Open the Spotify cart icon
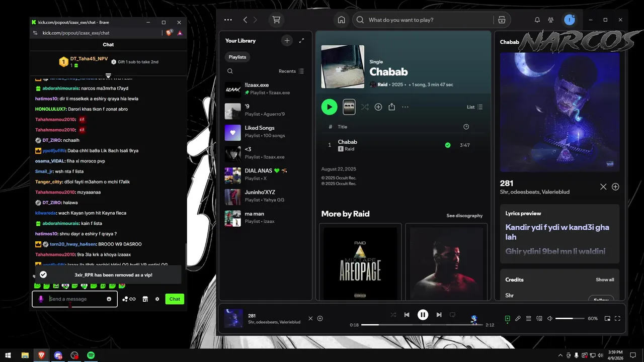 coord(276,20)
